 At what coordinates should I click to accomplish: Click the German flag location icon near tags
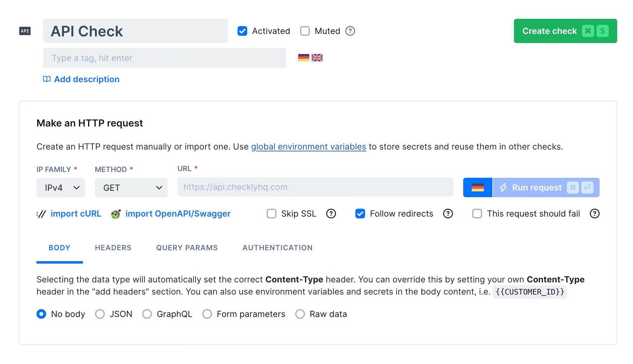pos(303,58)
